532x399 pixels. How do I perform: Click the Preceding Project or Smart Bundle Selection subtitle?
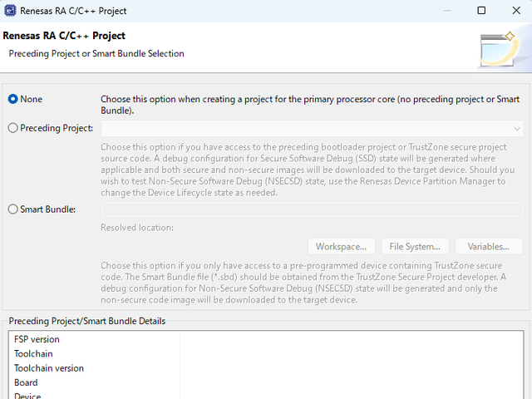coord(96,53)
